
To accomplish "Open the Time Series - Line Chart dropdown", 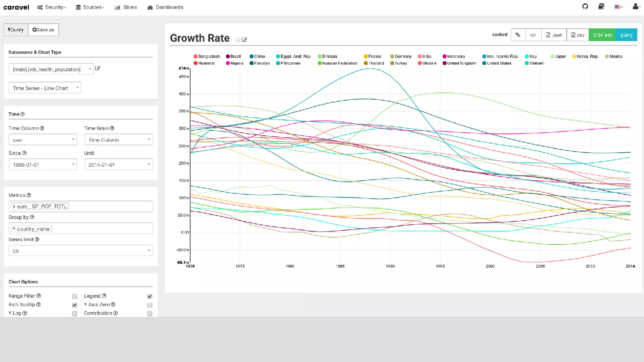I will (x=45, y=88).
